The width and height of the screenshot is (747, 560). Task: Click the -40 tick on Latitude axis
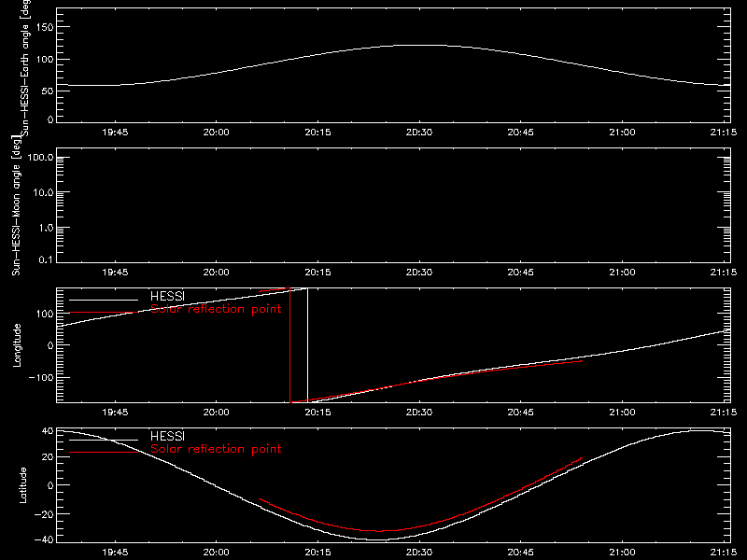point(45,539)
